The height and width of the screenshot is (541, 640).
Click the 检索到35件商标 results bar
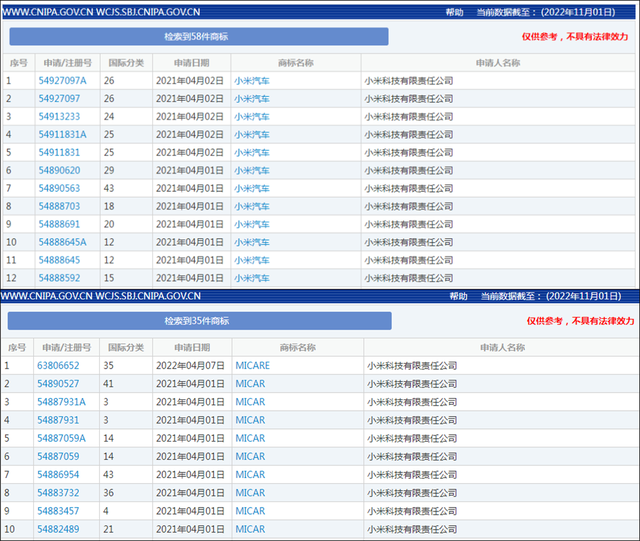[200, 321]
